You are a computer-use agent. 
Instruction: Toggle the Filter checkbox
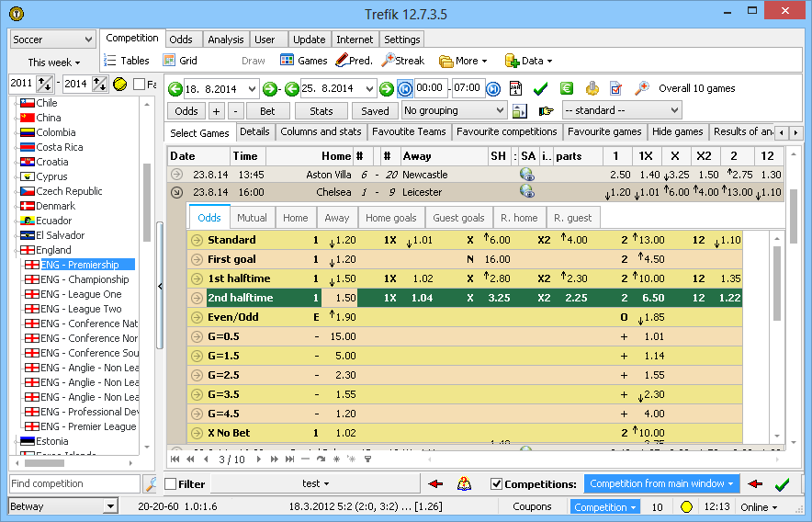tap(171, 484)
